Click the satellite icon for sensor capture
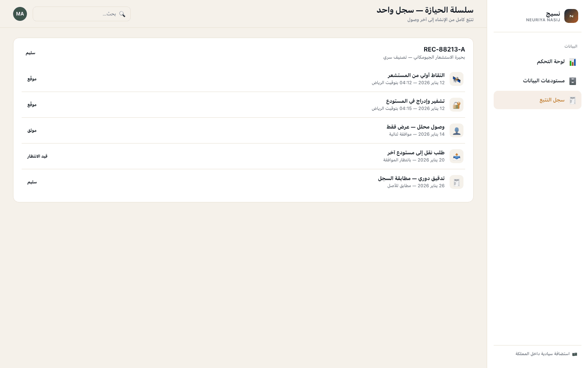Image resolution: width=588 pixels, height=368 pixels. click(457, 79)
